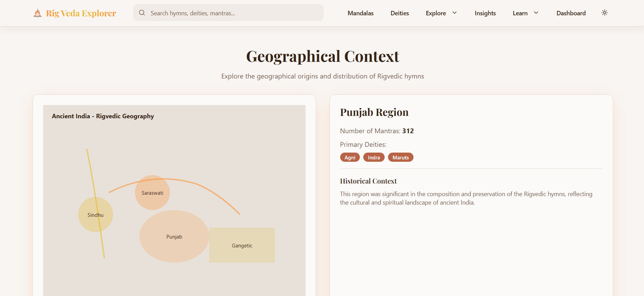Click the Rig Veda Explorer site title
The width and height of the screenshot is (644, 296).
(81, 13)
